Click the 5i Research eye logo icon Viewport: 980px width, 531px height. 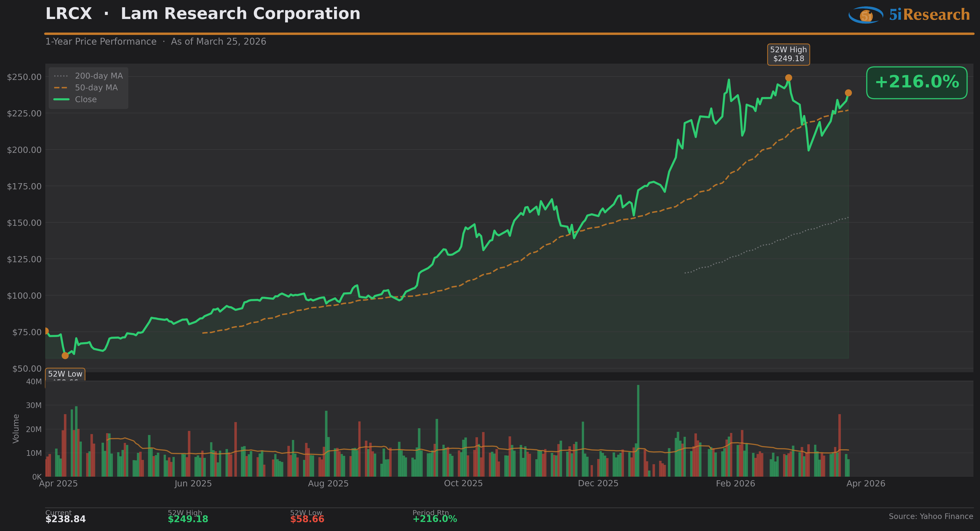(x=866, y=15)
